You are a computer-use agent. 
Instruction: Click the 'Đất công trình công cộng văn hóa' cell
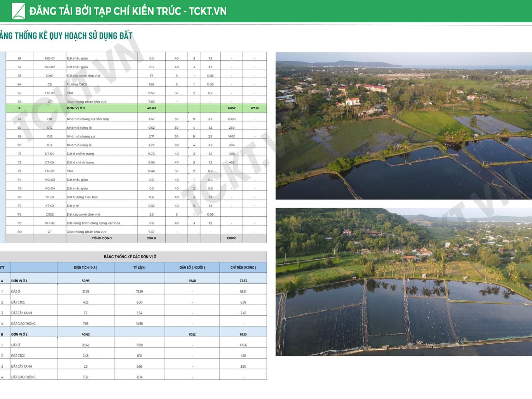pos(93,223)
